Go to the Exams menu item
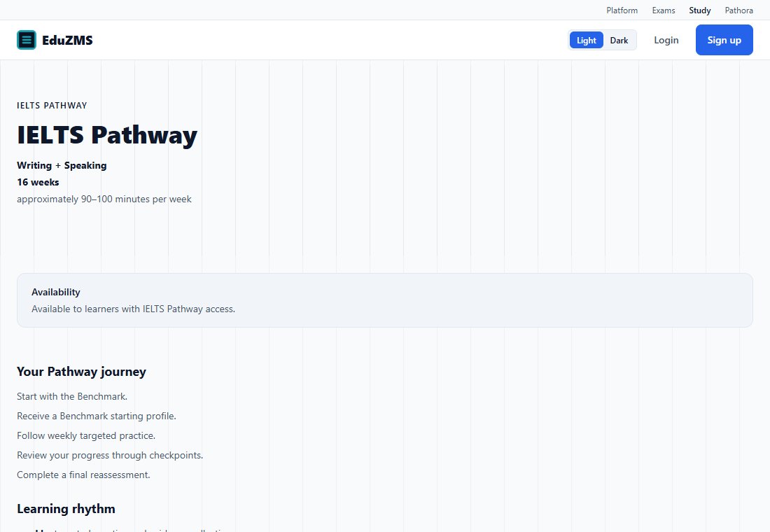Image resolution: width=770 pixels, height=532 pixels. 664,10
